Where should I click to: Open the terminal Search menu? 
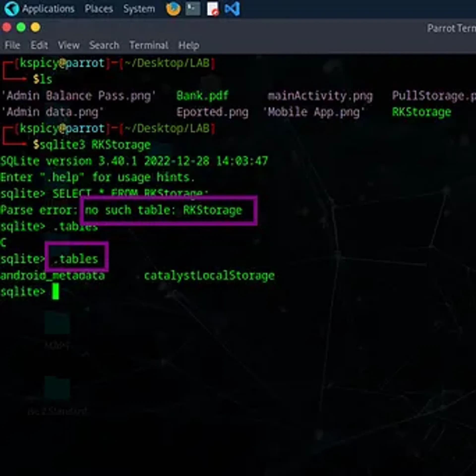click(x=104, y=45)
